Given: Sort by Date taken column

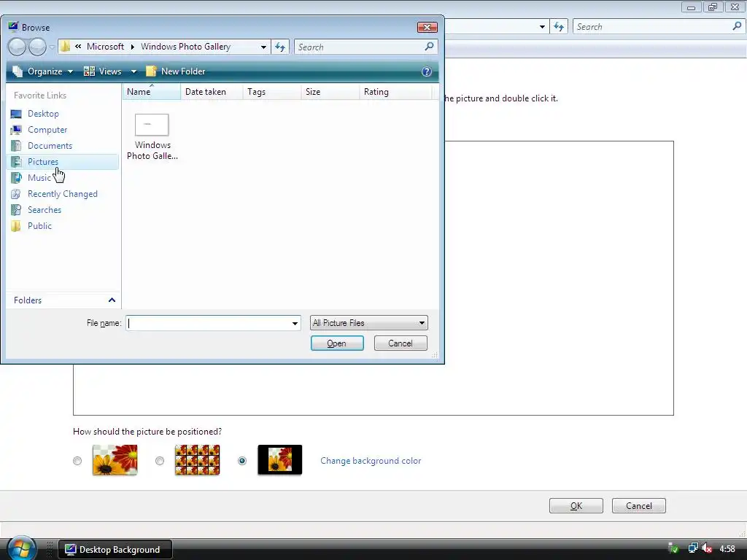Looking at the screenshot, I should (212, 91).
